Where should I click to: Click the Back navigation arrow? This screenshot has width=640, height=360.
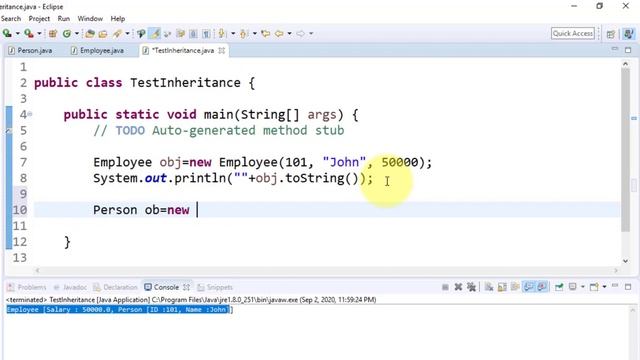click(279, 33)
